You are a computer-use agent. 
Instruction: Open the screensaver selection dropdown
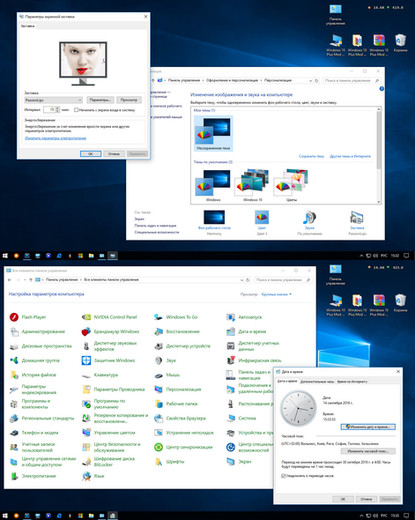pyautogui.click(x=53, y=100)
